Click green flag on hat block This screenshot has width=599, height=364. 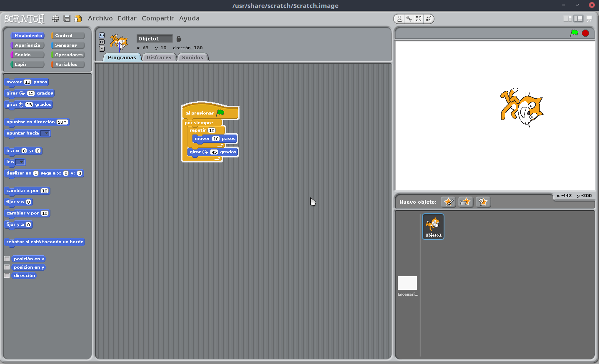pos(220,112)
